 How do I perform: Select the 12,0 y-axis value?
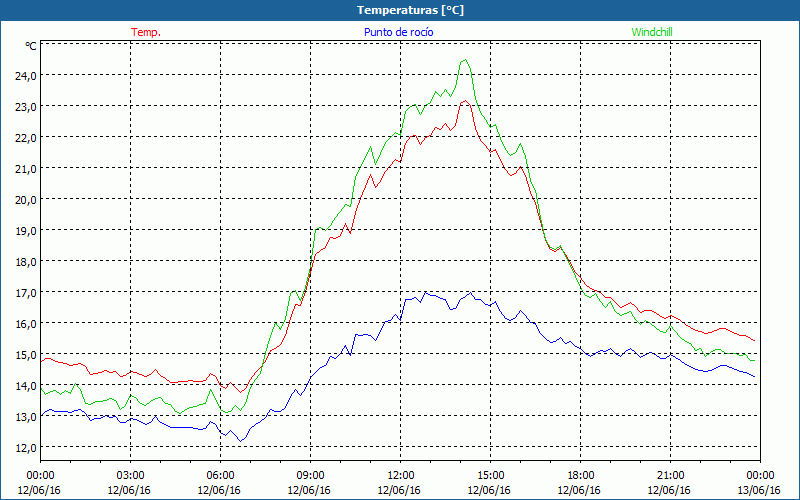pyautogui.click(x=26, y=447)
